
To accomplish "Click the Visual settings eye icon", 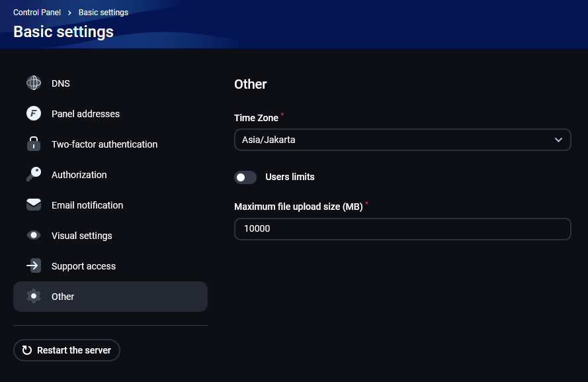I will [34, 236].
